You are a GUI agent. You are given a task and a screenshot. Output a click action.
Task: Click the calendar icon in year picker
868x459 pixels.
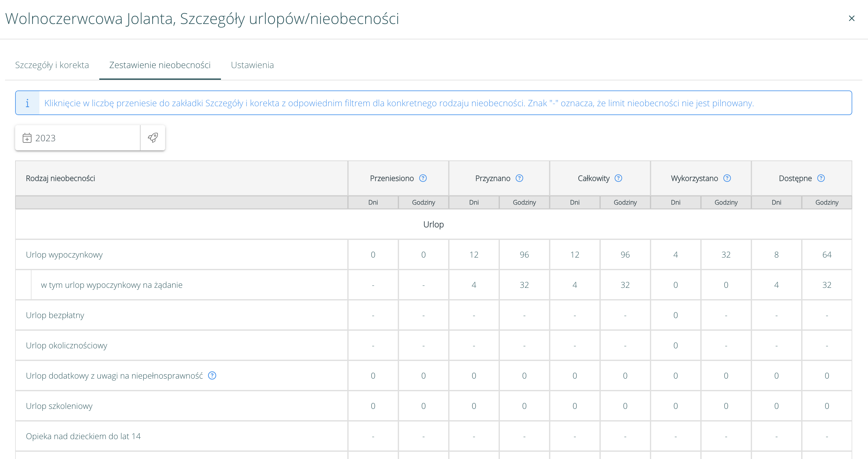click(27, 138)
